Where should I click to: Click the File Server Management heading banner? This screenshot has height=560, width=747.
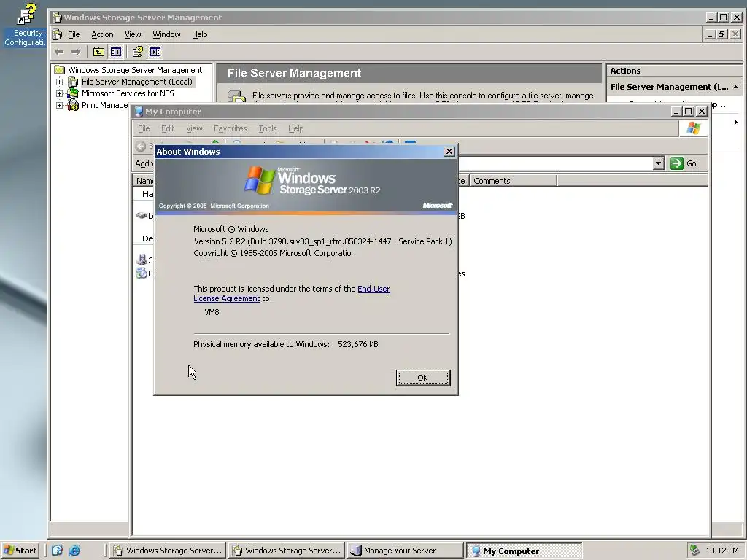coord(409,74)
